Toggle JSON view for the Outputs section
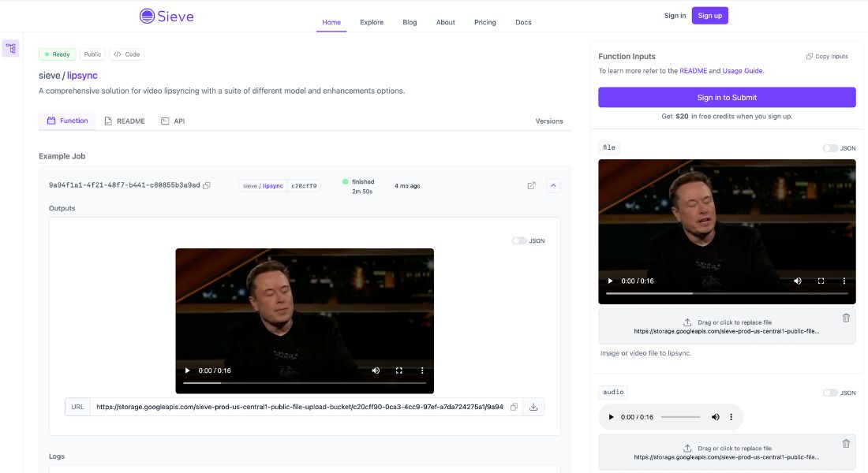 click(x=519, y=240)
